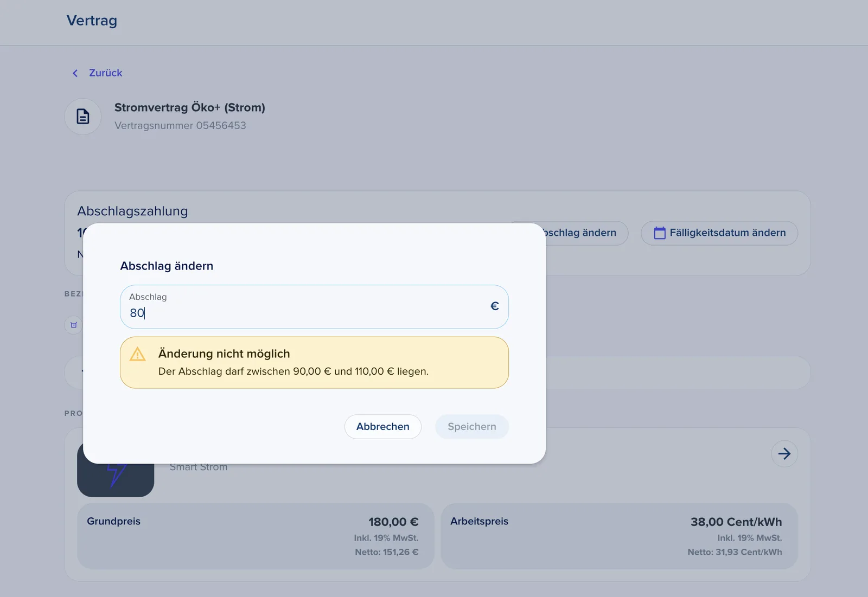Click the Arbeitspreis label
868x597 pixels.
(x=479, y=521)
